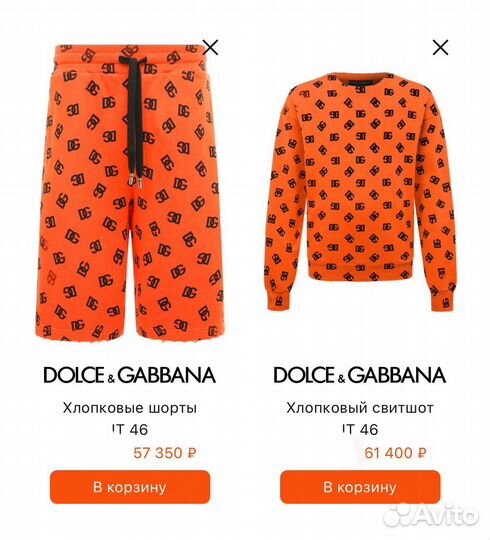Add the shorts with В корзину button
Viewport: 490px width, 540px height.
point(130,487)
